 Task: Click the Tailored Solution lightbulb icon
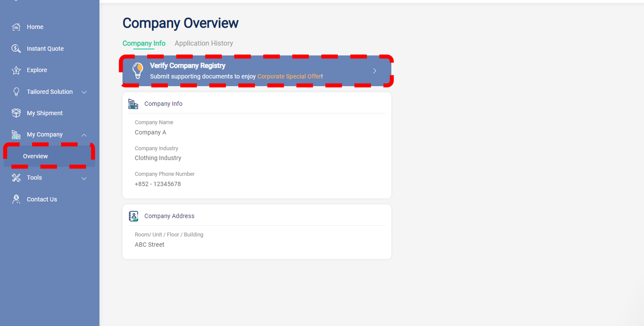point(16,92)
